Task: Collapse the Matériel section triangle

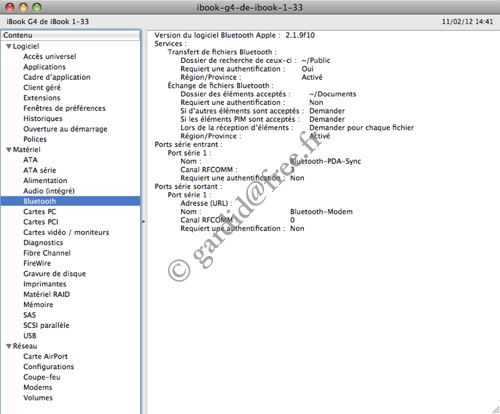Action: [x=9, y=150]
